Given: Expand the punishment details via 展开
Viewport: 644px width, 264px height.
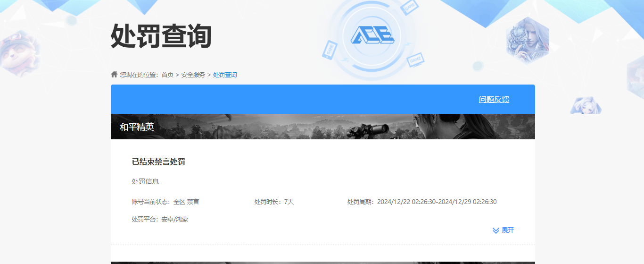Looking at the screenshot, I should pyautogui.click(x=507, y=230).
